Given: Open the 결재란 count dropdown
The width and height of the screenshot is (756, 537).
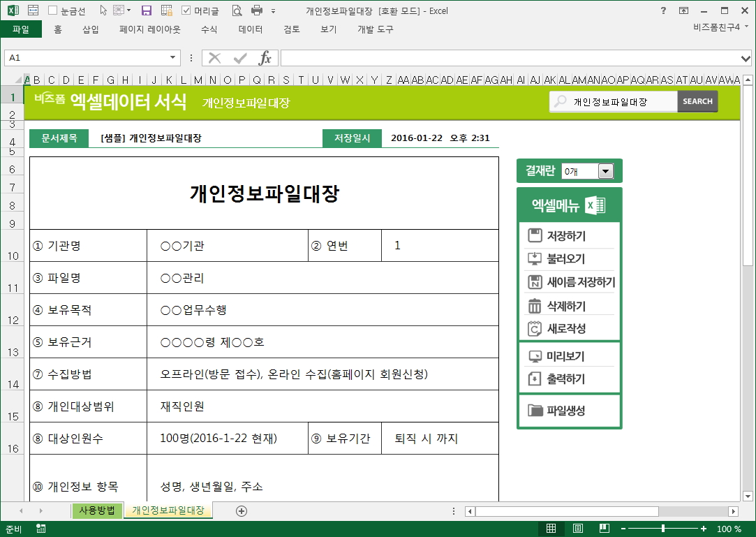Looking at the screenshot, I should [605, 171].
